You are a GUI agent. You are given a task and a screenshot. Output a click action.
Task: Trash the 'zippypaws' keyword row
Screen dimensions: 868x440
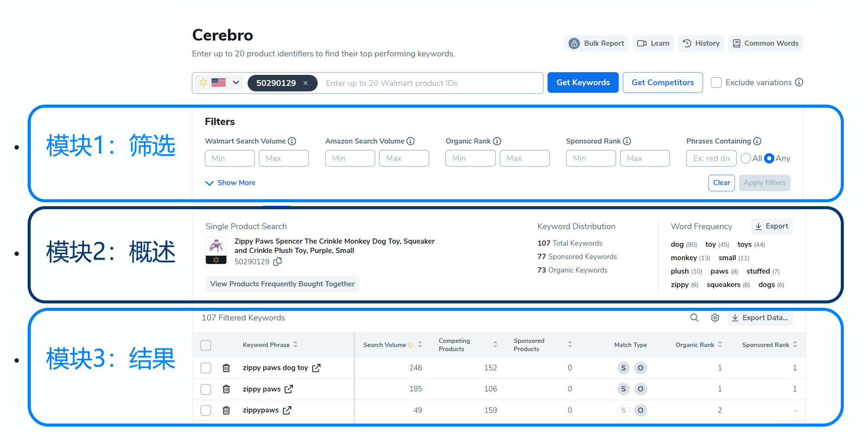pos(226,410)
